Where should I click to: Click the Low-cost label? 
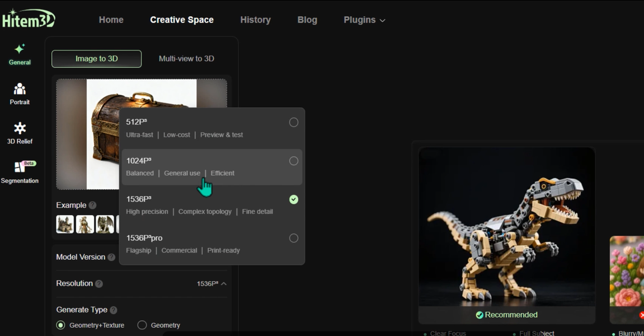[177, 135]
